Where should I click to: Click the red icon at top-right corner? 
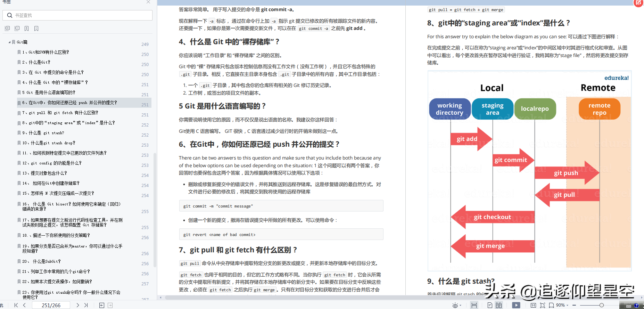[x=638, y=3]
